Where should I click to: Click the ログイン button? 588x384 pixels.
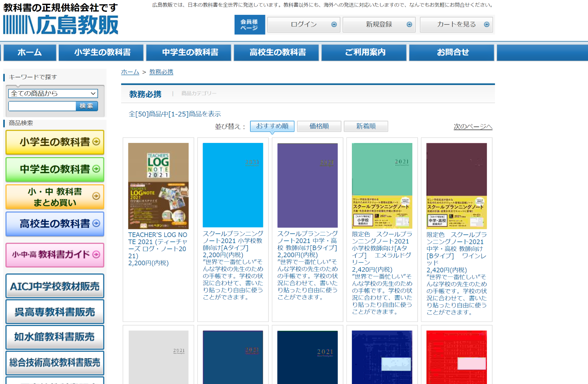[304, 25]
